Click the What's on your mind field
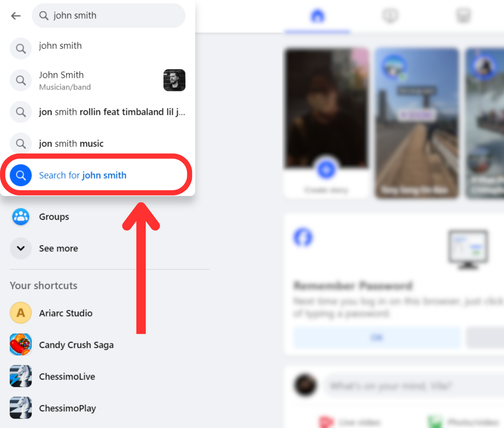 415,386
